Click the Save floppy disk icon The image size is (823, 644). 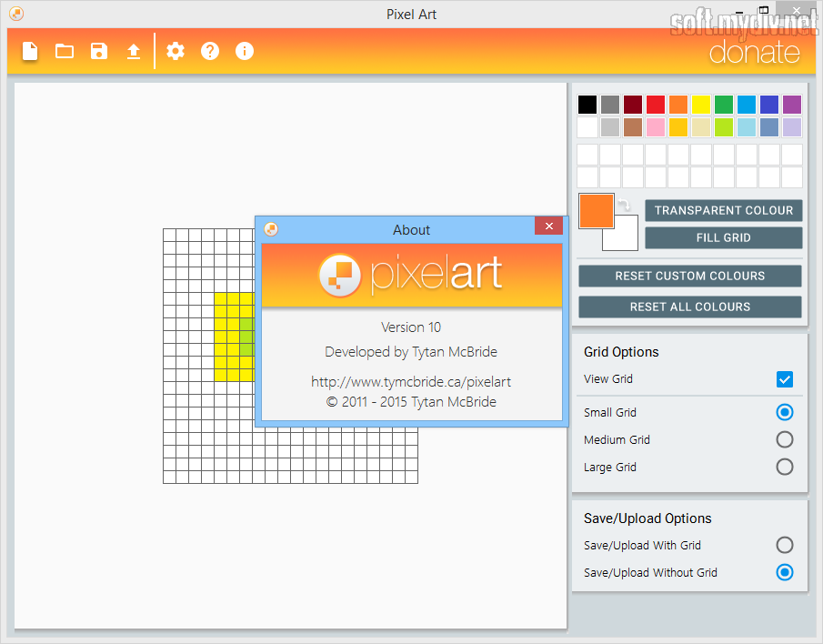[99, 51]
